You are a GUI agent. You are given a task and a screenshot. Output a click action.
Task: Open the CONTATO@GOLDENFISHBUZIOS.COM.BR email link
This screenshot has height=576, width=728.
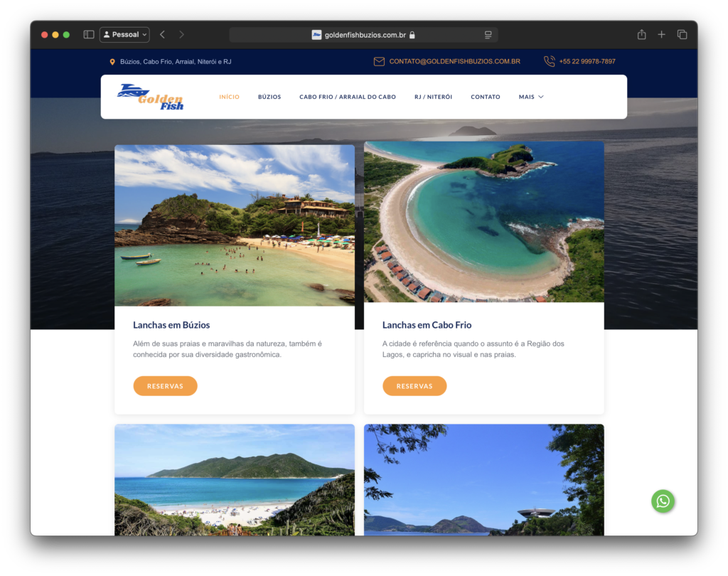tap(454, 61)
